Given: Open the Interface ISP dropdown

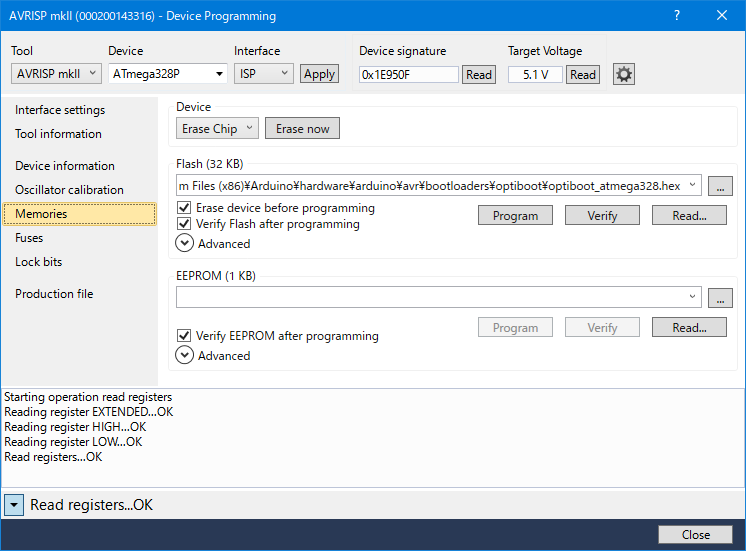Looking at the screenshot, I should [x=264, y=74].
